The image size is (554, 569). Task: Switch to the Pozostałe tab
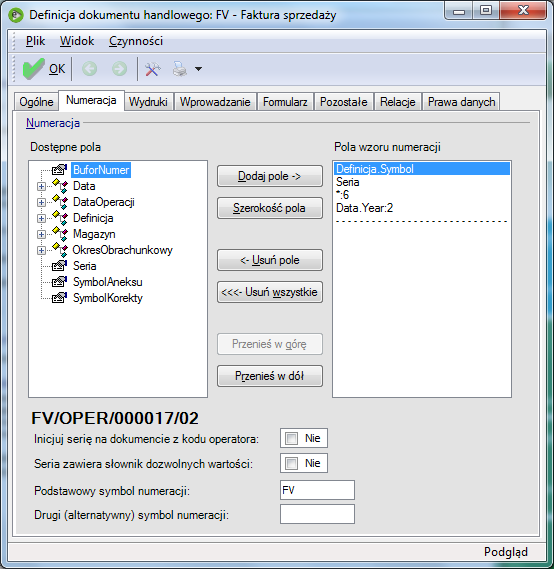point(344,102)
